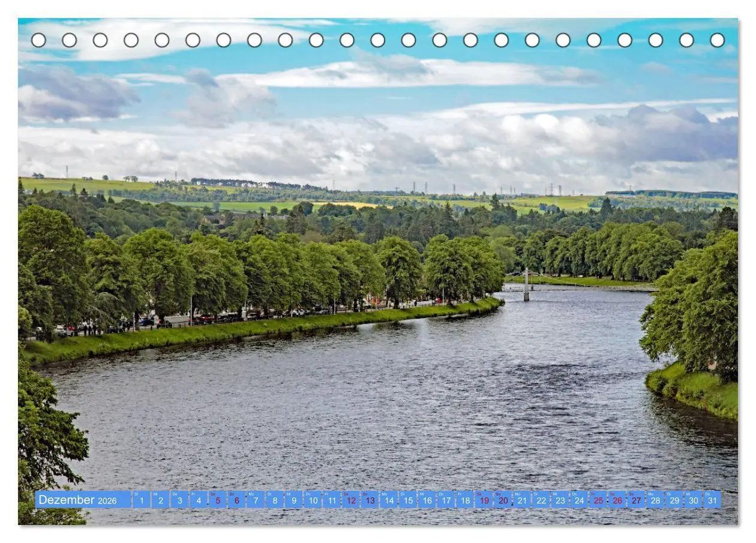This screenshot has width=756, height=543.
Task: Select the highlighted day 26 holiday cell
Action: click(x=618, y=500)
